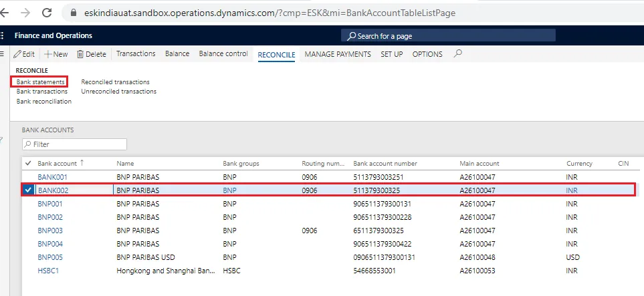Open Unreconciled transactions
Screen dimensions: 644x296
click(x=118, y=91)
